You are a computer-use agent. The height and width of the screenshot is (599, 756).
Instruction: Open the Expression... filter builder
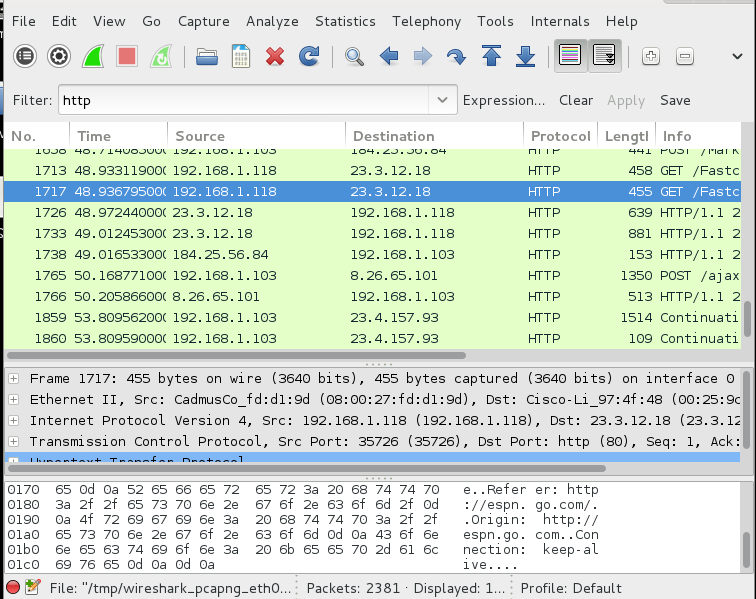point(504,100)
